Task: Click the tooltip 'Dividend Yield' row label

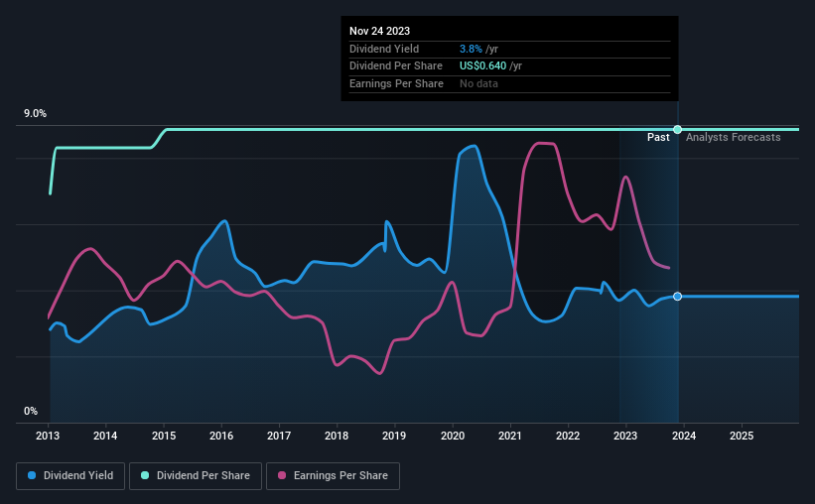Action: [x=384, y=49]
